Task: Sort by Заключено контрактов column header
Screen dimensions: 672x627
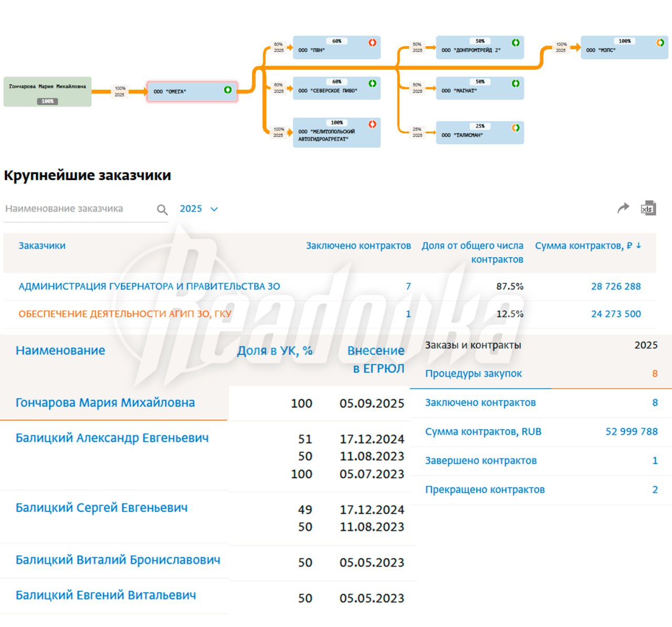Action: (358, 246)
